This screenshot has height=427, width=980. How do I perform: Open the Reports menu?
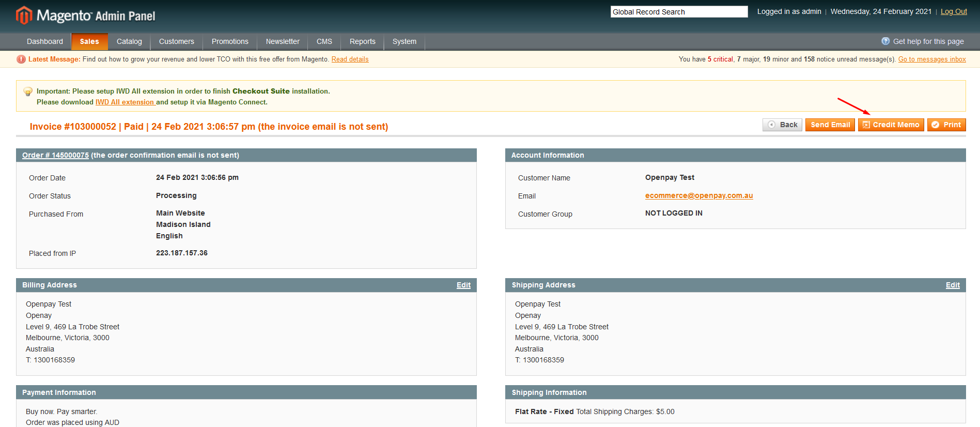pyautogui.click(x=362, y=41)
